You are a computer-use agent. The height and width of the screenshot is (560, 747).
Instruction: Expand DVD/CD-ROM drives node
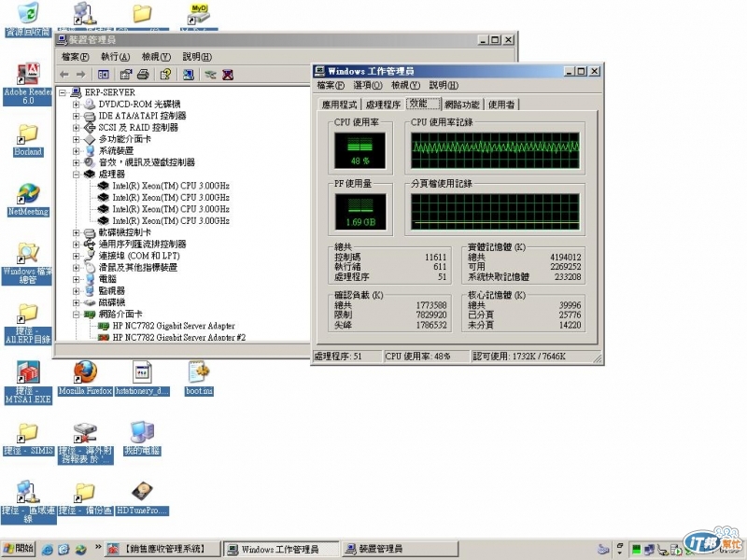77,104
